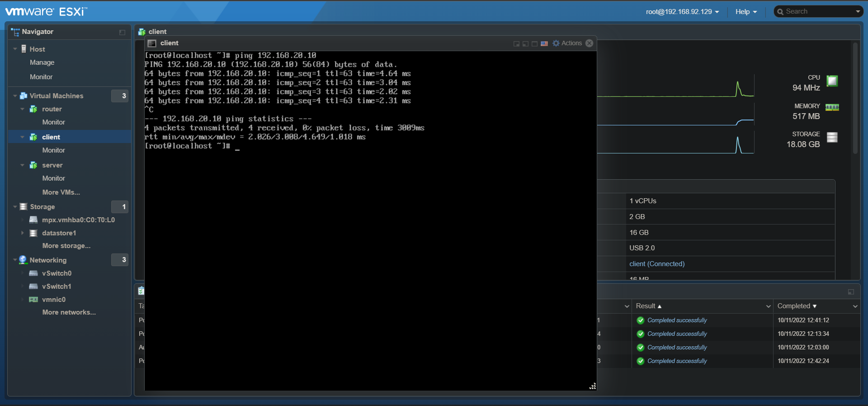The height and width of the screenshot is (406, 868).
Task: Click the router VM icon
Action: pos(33,109)
